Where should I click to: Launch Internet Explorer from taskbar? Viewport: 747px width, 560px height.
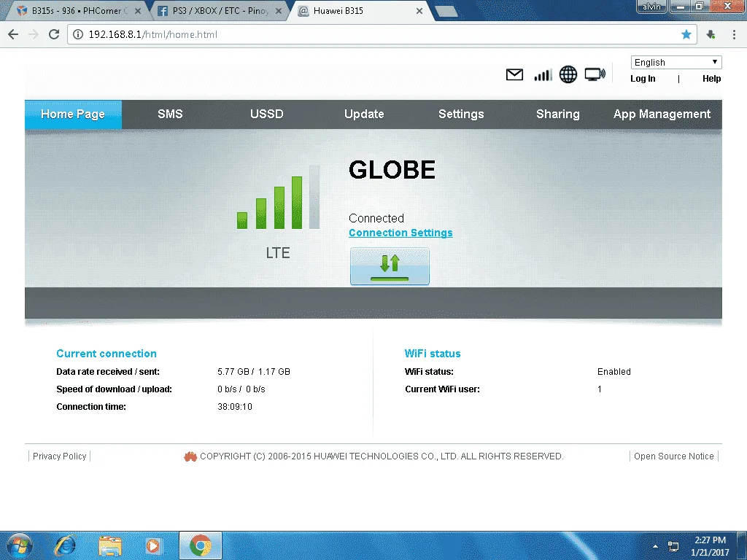(65, 545)
